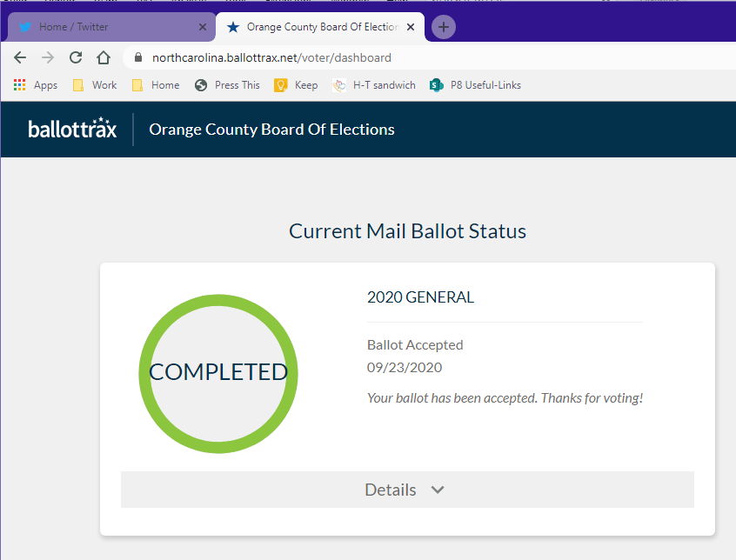The image size is (736, 560).
Task: Click the BallotTrax logo
Action: tap(72, 129)
